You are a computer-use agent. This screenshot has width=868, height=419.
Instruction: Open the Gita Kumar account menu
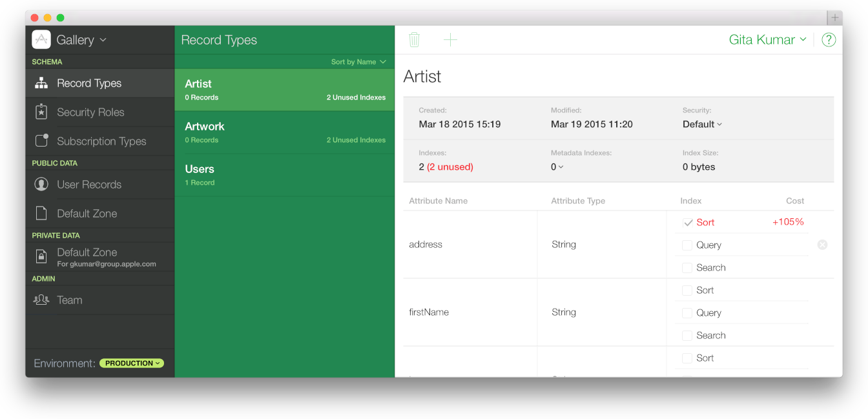point(767,39)
